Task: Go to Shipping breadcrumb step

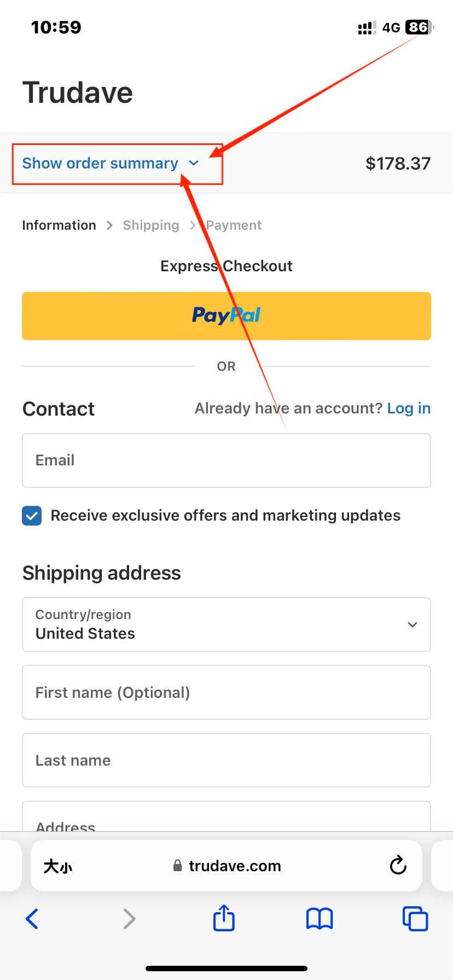Action: [x=151, y=225]
